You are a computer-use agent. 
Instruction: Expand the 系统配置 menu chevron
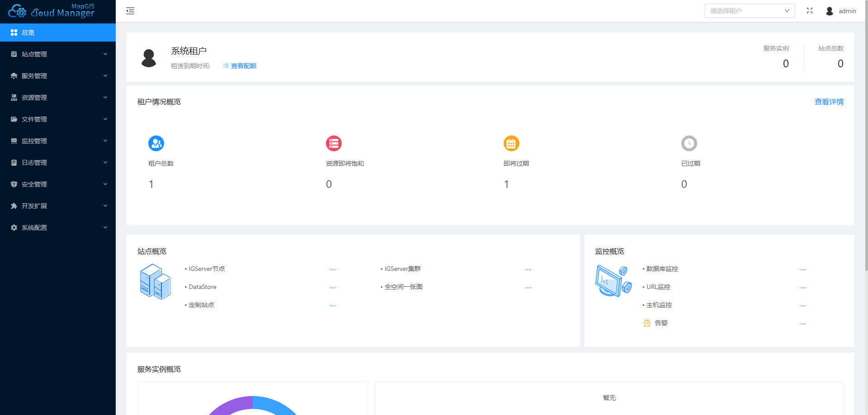coord(105,227)
